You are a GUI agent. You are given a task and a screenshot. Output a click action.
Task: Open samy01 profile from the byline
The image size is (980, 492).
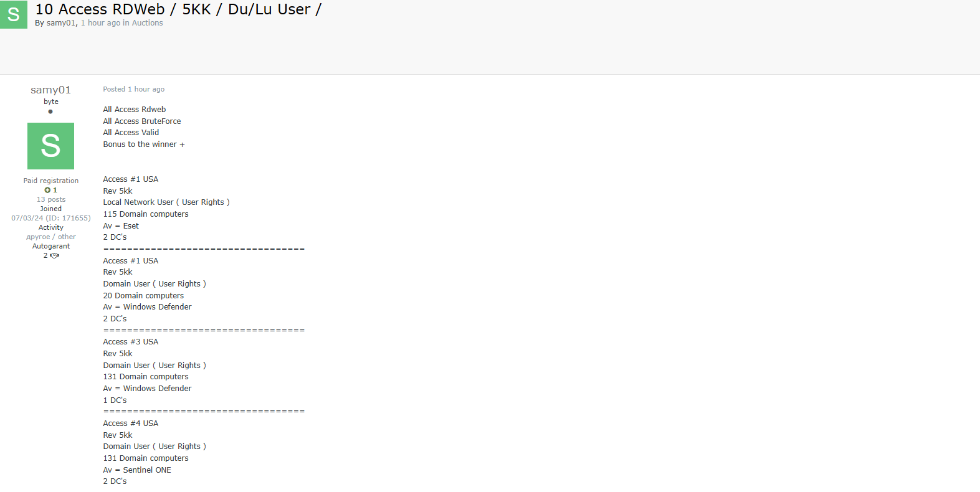(x=61, y=23)
